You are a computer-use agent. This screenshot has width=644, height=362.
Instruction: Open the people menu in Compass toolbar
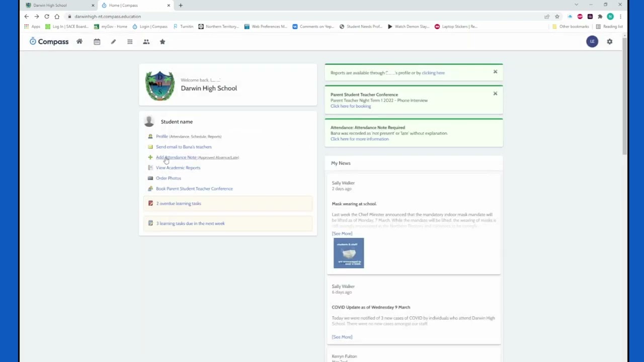click(146, 42)
